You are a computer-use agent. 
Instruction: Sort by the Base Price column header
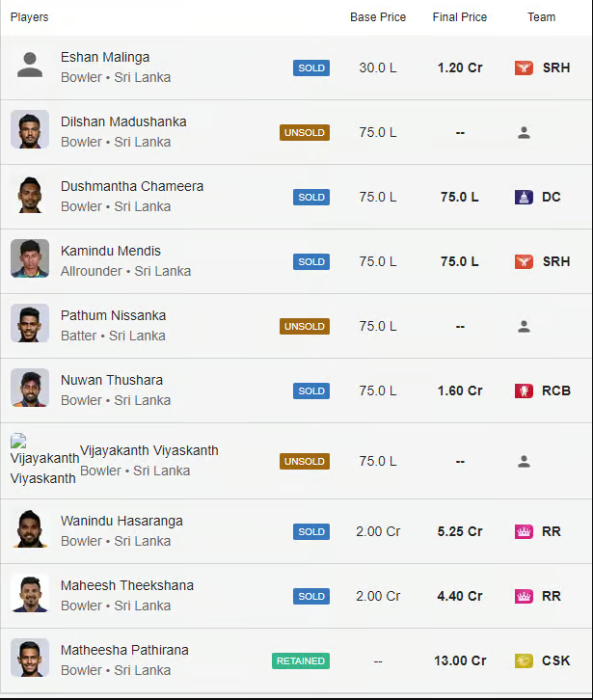click(378, 17)
